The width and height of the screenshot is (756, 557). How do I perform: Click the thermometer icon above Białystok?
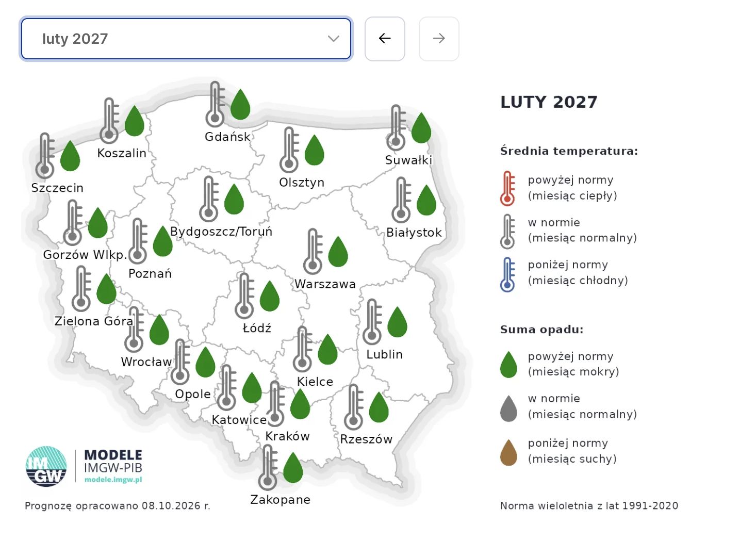point(402,200)
